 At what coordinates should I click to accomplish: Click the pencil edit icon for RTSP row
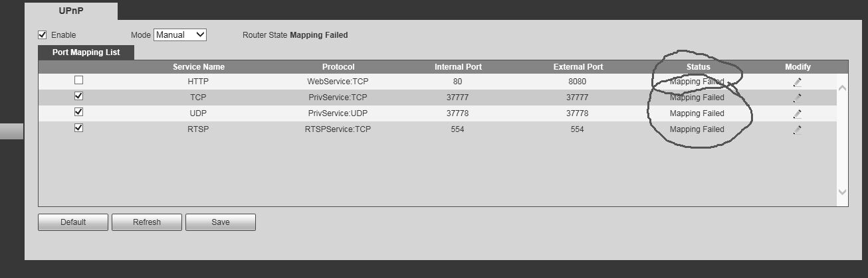797,129
